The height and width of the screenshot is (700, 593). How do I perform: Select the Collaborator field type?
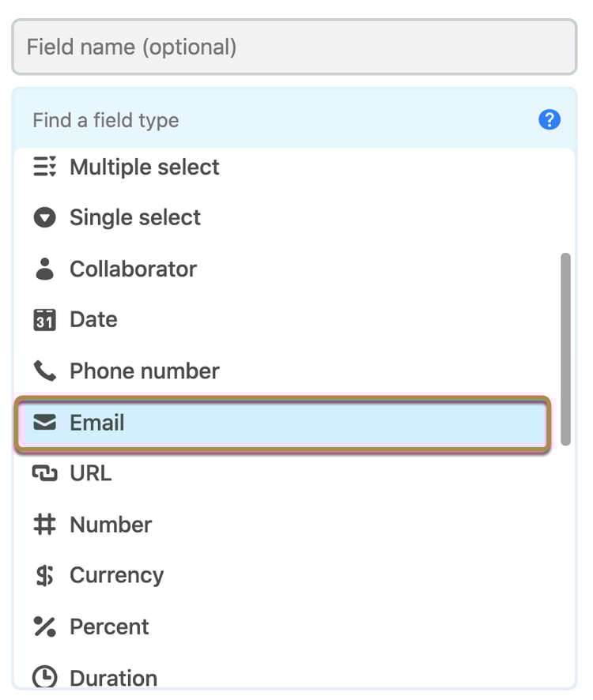(133, 269)
